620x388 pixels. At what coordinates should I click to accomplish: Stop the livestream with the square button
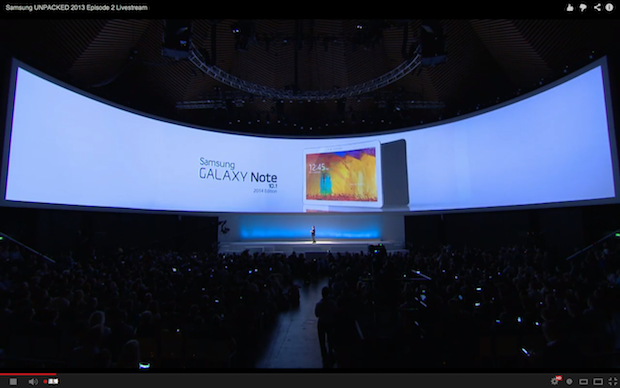coord(13,381)
